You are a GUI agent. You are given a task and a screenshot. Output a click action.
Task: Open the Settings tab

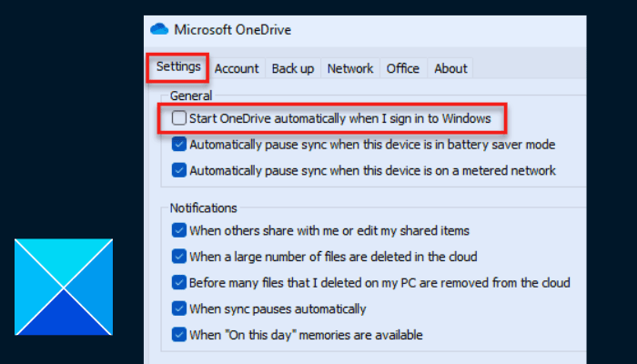point(178,67)
